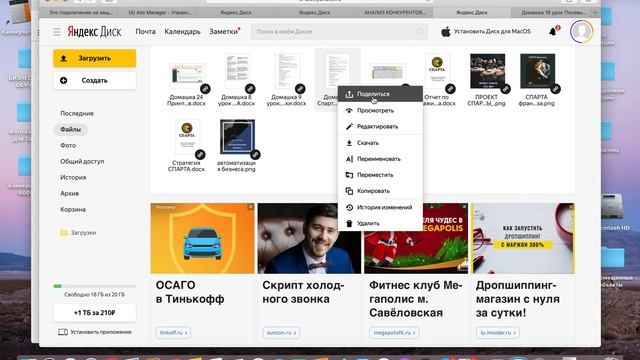Click the share link badge on СПАРТА фран
The image size is (640, 360).
click(556, 89)
